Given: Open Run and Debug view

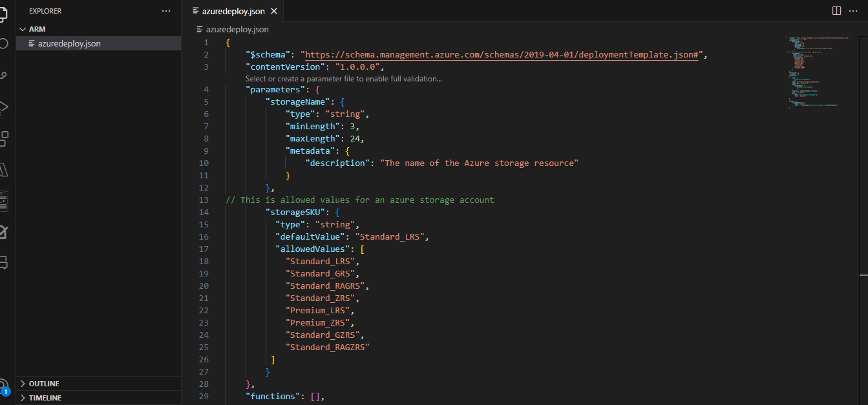Looking at the screenshot, I should click(x=3, y=107).
